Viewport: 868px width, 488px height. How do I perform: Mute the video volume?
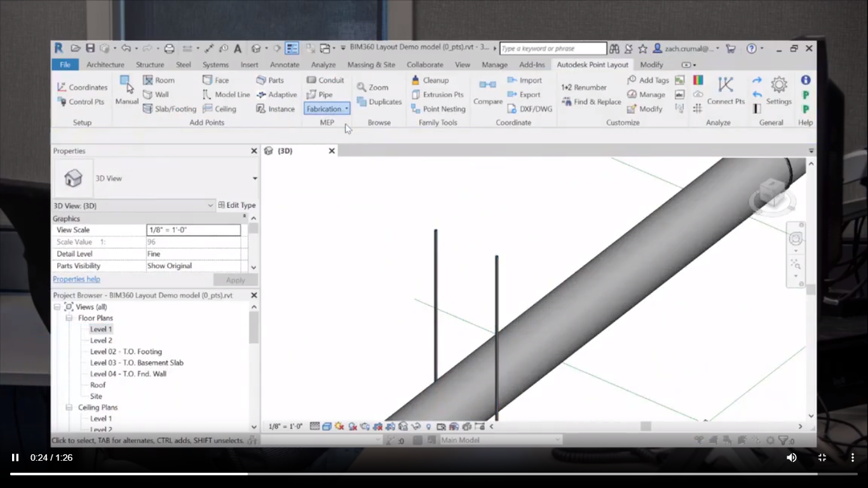(791, 457)
